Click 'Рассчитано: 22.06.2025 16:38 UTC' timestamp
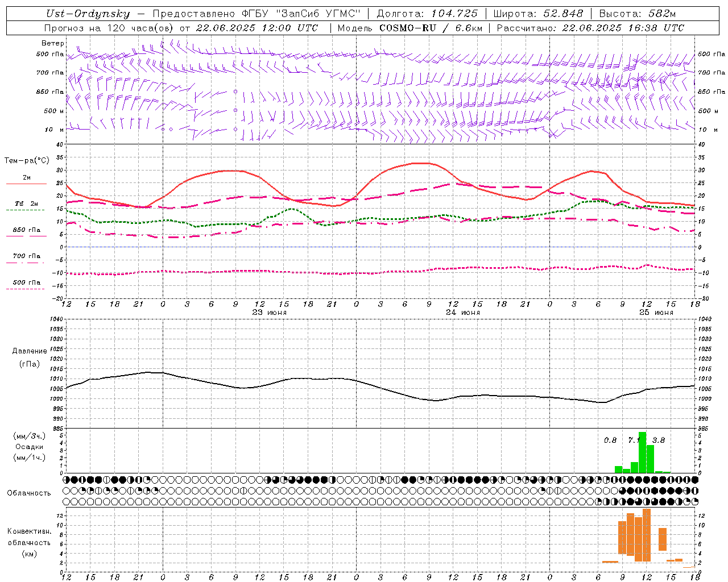Image resolution: width=728 pixels, height=582 pixels. coord(590,28)
